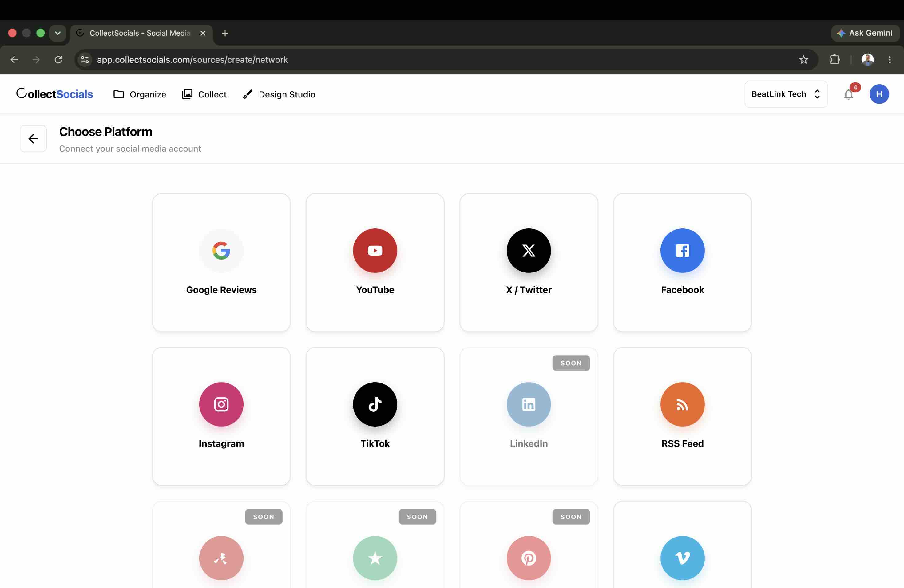Open a new browser tab
The image size is (904, 588).
[225, 34]
